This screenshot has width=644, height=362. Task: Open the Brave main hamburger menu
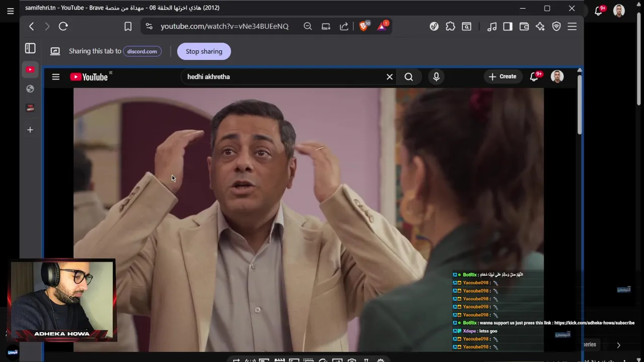572,26
